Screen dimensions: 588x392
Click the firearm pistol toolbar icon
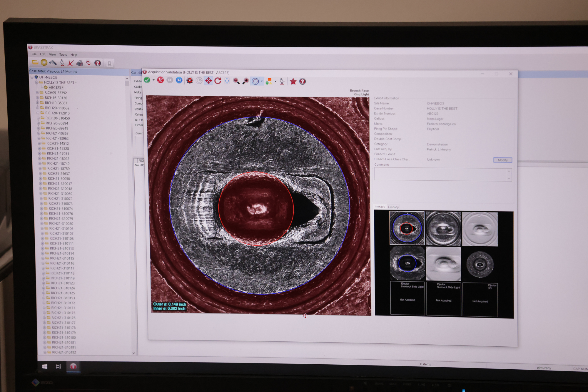pos(53,62)
